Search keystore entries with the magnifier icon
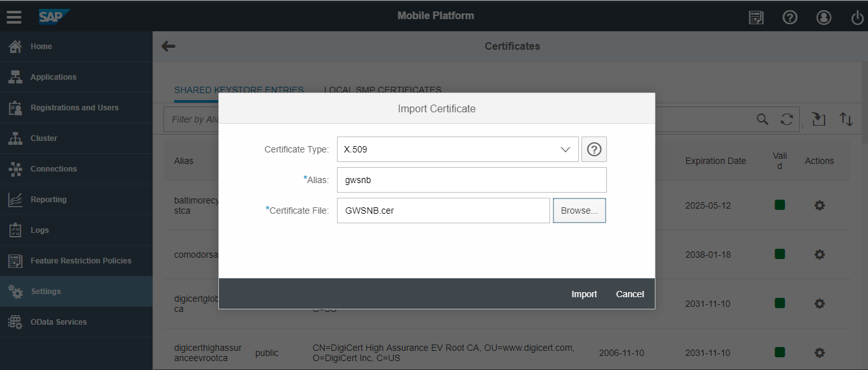Viewport: 868px width, 370px height. pos(763,119)
